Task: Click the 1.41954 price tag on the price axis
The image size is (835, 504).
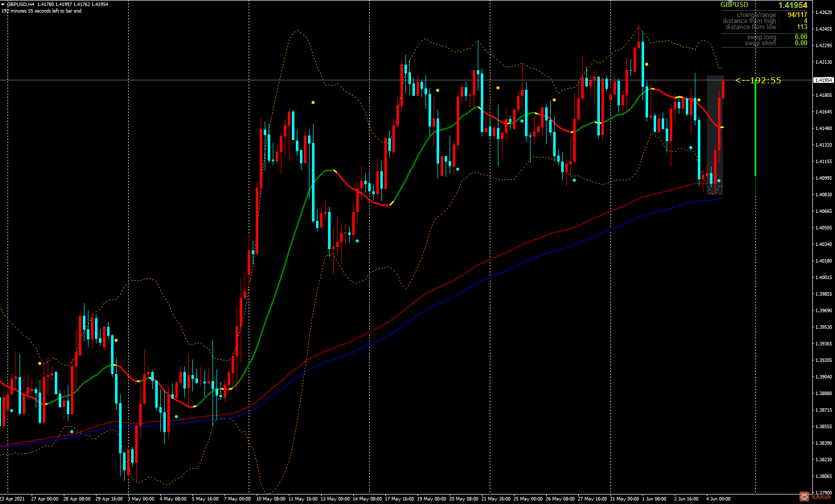Action: [823, 80]
